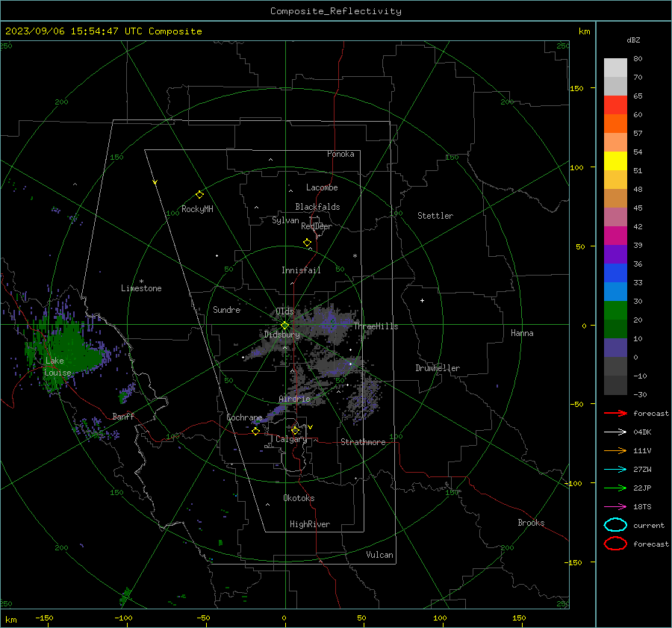Image resolution: width=672 pixels, height=628 pixels.
Task: Click the green swatch between 30 and 20
Action: click(x=615, y=311)
